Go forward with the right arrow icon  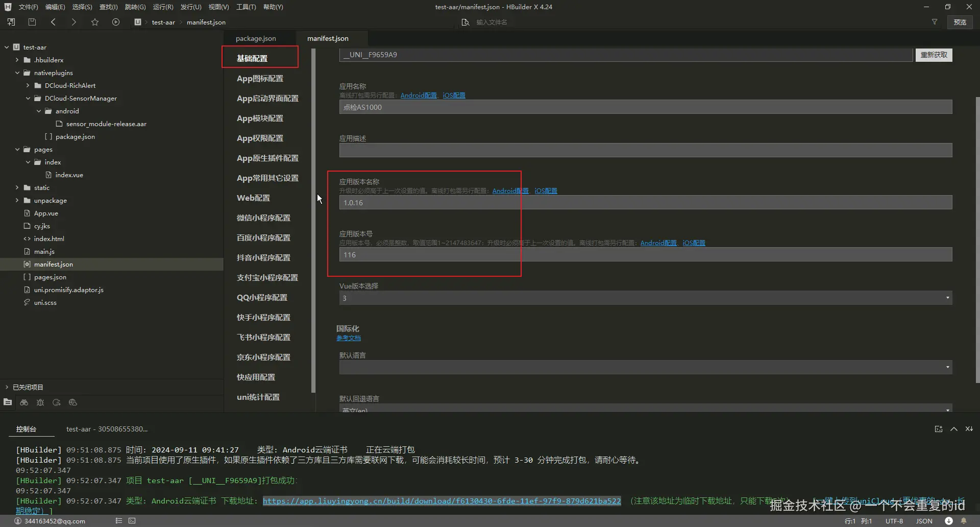tap(73, 22)
